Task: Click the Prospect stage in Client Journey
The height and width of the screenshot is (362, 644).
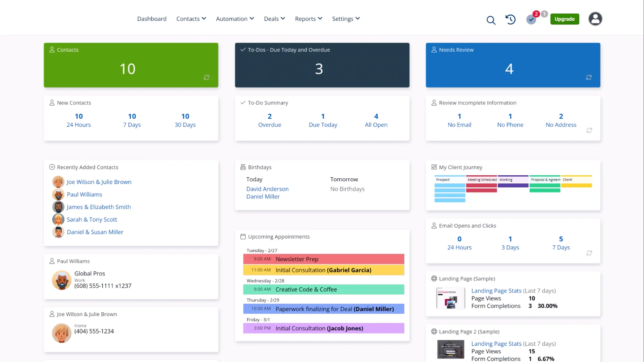Action: pos(450,180)
